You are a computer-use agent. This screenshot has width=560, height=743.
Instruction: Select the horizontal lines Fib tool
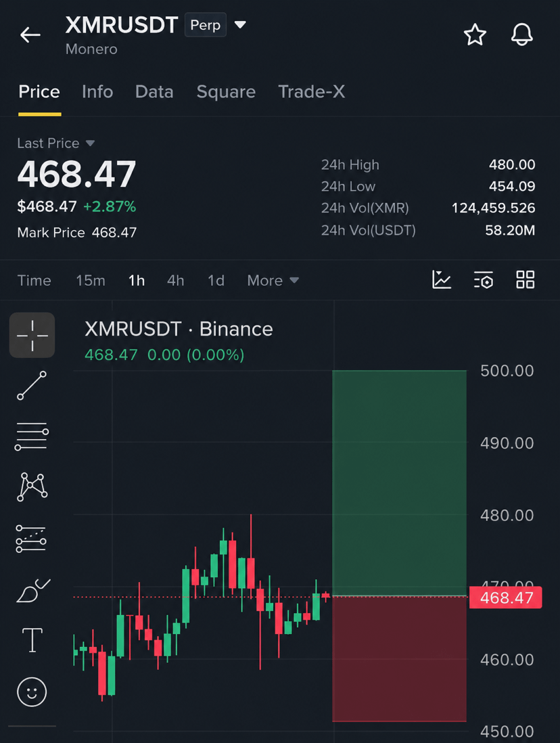[x=32, y=436]
